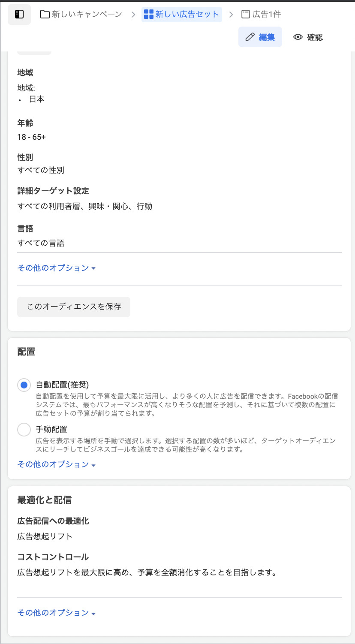Click the 編集 button
The width and height of the screenshot is (355, 644).
click(x=260, y=37)
